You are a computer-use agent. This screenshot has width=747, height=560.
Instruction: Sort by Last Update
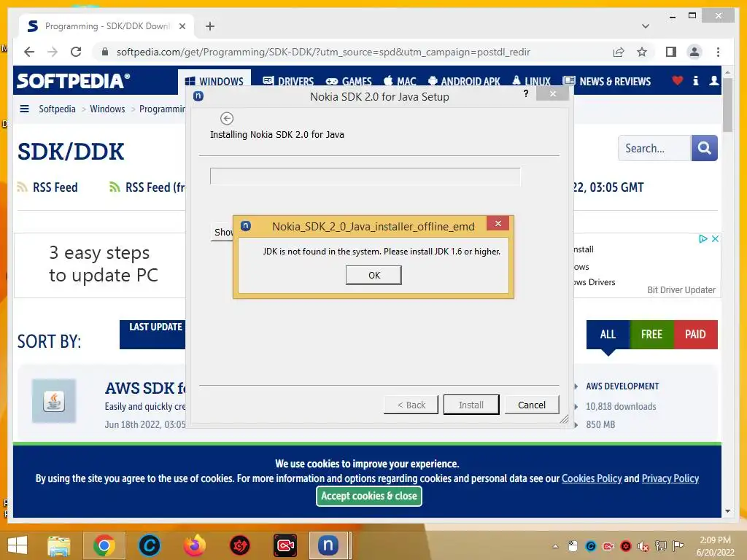coord(152,334)
